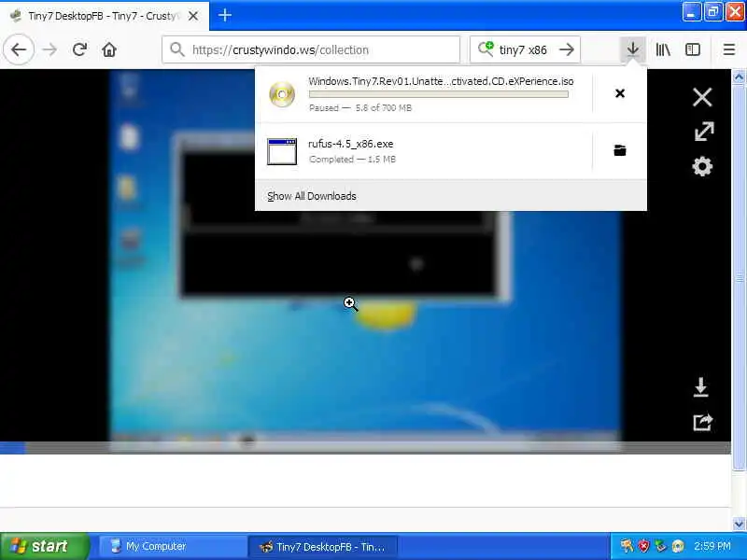Open the Library toolbar icon
This screenshot has width=747, height=560.
[663, 49]
